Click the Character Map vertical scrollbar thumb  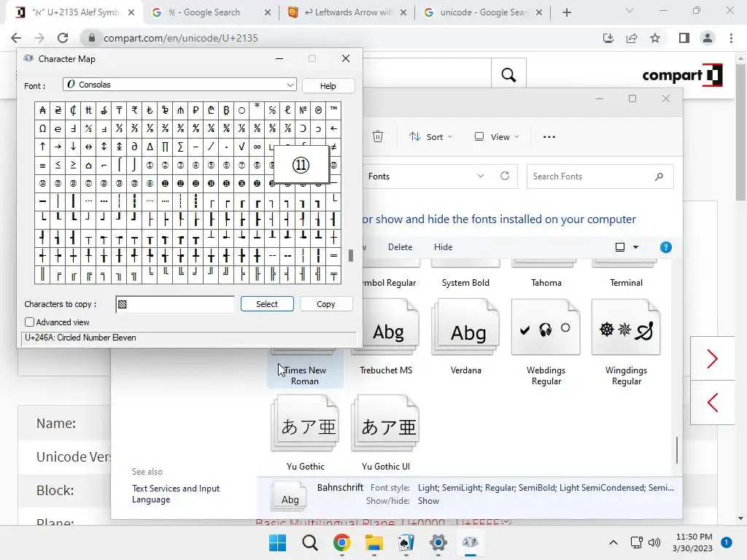(351, 256)
